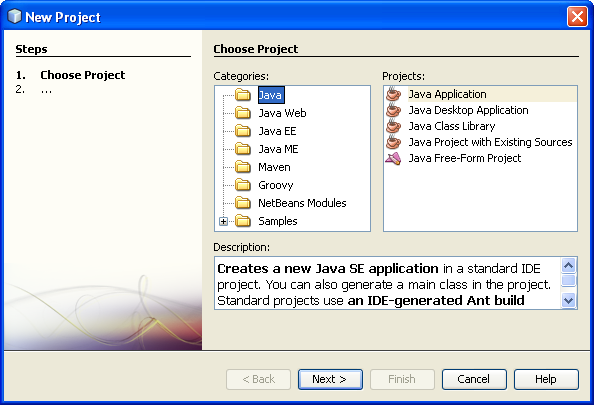Close the New Project dialog
Image resolution: width=594 pixels, height=405 pixels.
pyautogui.click(x=577, y=17)
